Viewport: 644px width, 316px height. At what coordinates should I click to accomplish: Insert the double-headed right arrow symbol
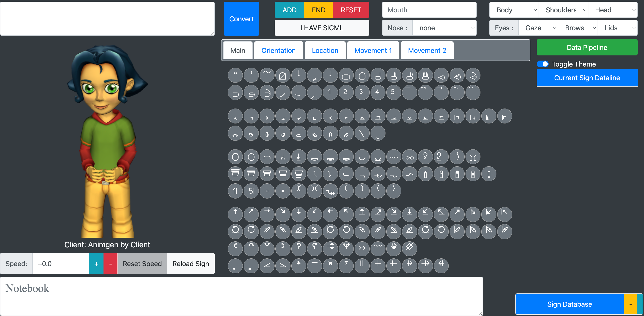point(330,191)
